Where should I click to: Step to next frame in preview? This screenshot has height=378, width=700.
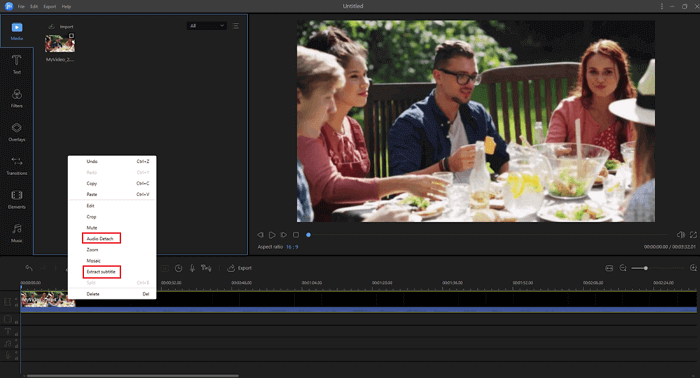click(x=283, y=235)
